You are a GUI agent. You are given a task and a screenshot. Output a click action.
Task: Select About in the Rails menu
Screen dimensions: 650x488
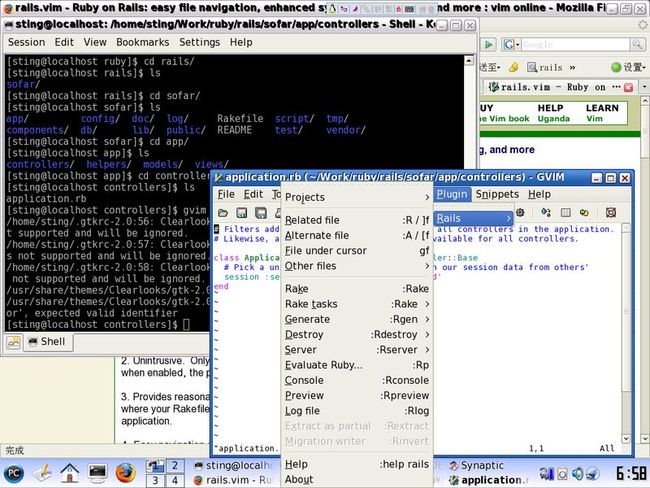point(357,480)
